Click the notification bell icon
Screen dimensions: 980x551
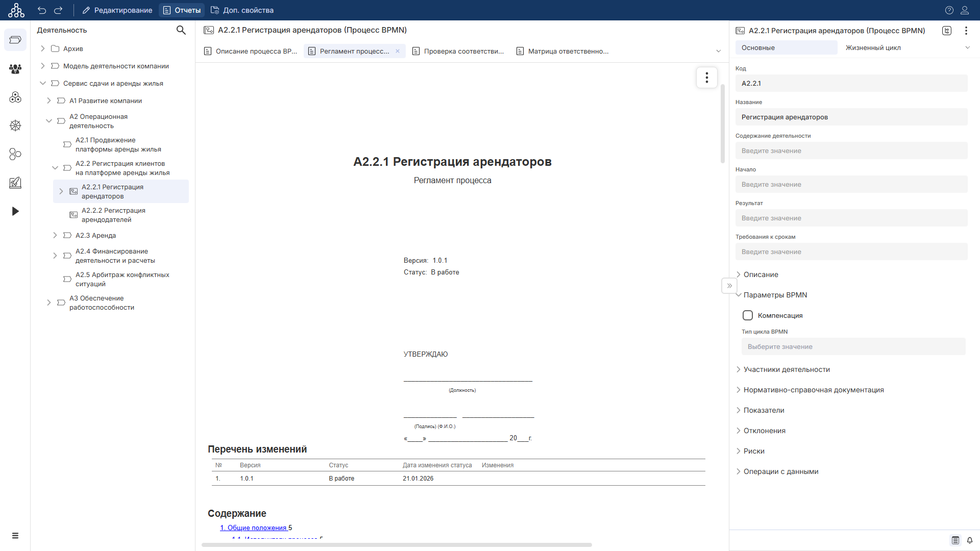click(x=970, y=540)
